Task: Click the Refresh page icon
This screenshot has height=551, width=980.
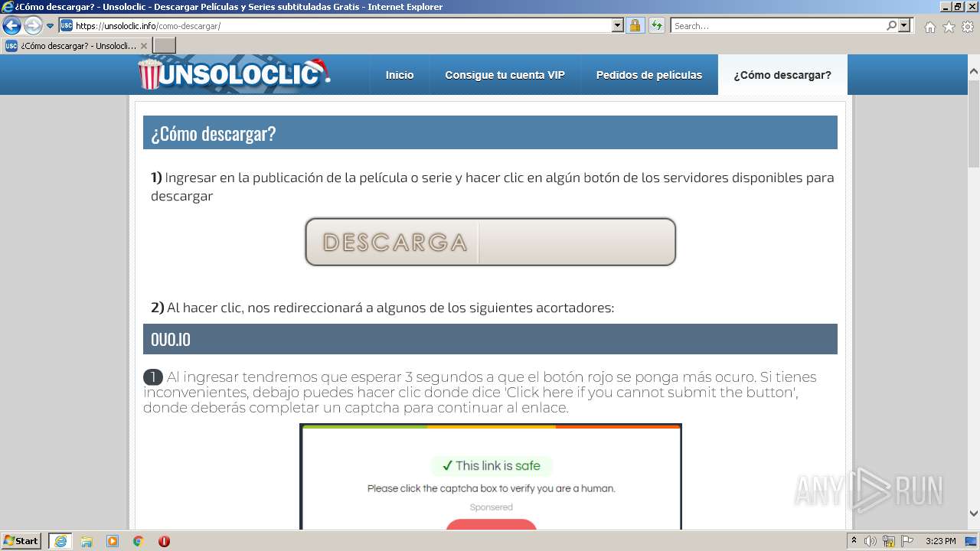Action: coord(656,25)
